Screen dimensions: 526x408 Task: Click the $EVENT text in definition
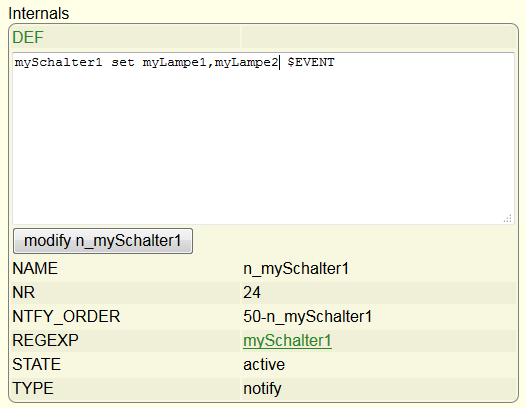311,62
